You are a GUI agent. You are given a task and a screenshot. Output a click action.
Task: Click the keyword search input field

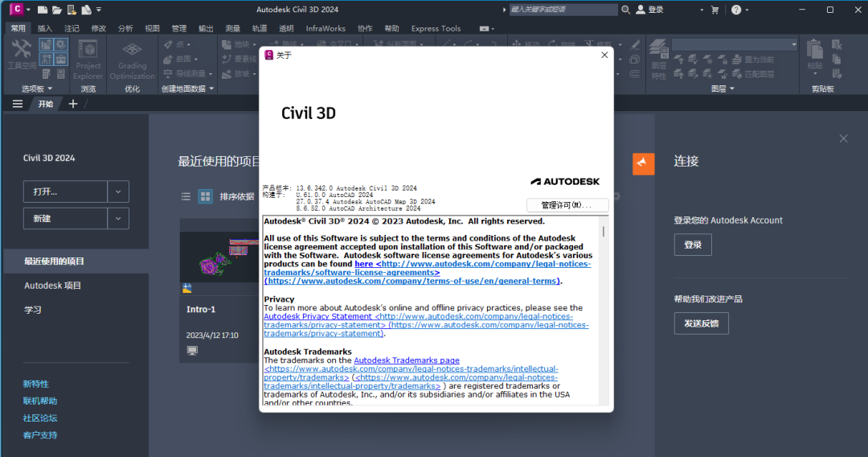coord(563,10)
